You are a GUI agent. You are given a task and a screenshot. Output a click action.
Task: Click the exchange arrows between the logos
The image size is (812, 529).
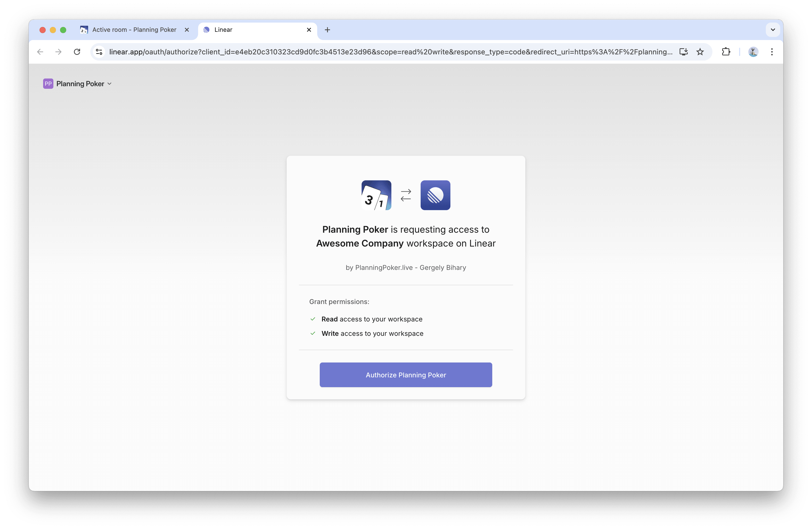406,195
